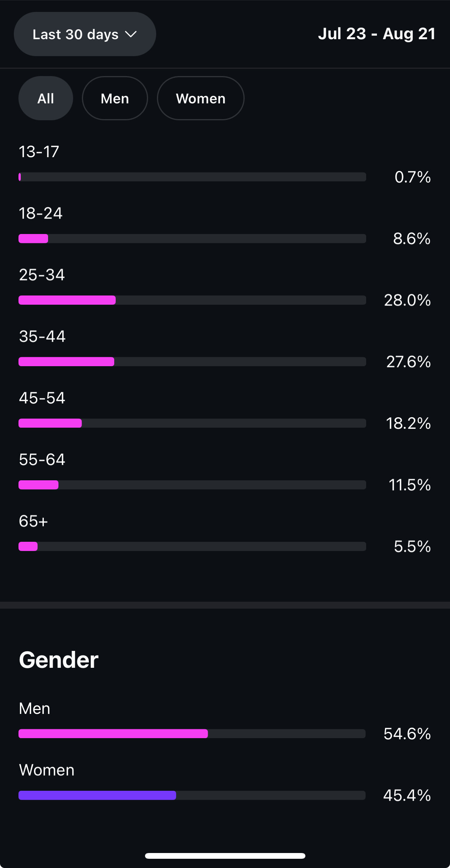Click the chevron beside Last 30 days

point(131,34)
